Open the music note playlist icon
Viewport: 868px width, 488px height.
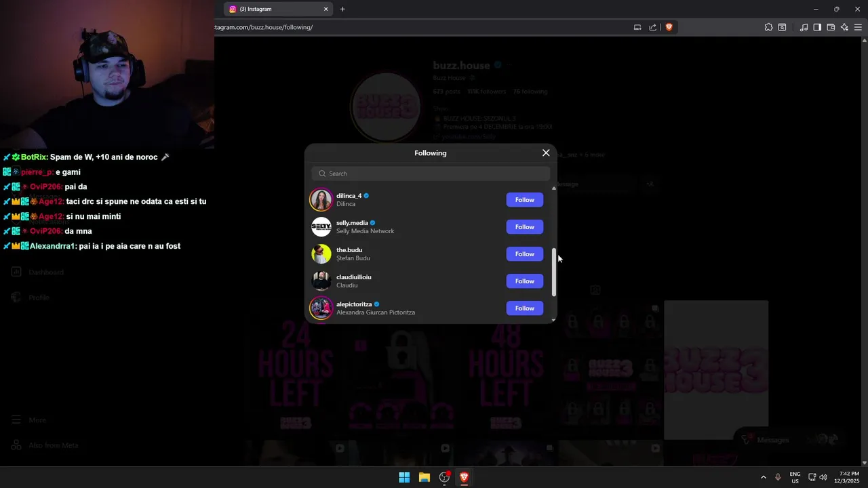click(804, 27)
